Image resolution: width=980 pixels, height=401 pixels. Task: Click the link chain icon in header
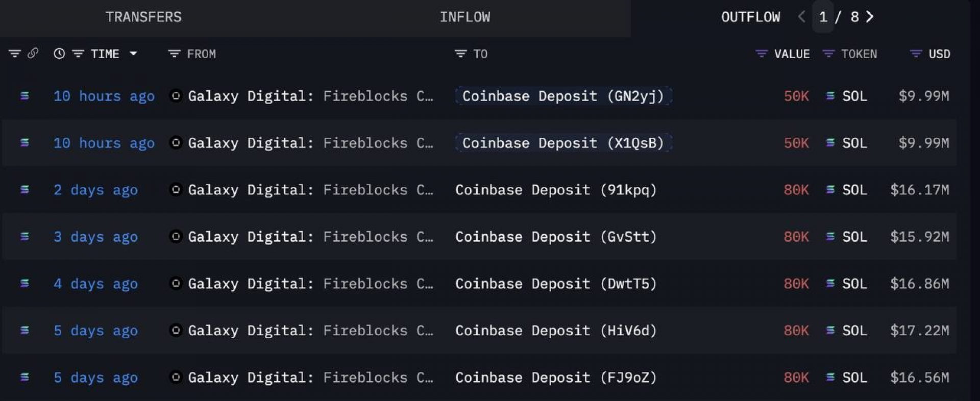tap(33, 53)
